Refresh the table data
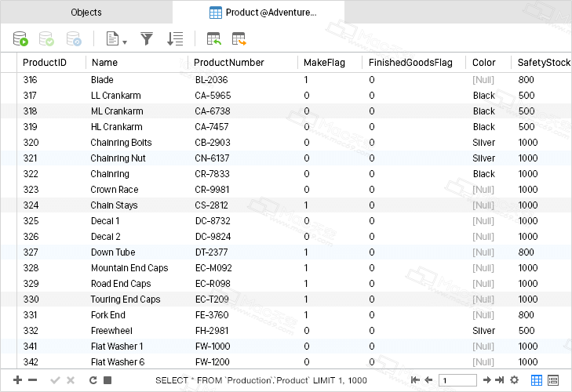Image resolution: width=572 pixels, height=392 pixels. tap(93, 380)
